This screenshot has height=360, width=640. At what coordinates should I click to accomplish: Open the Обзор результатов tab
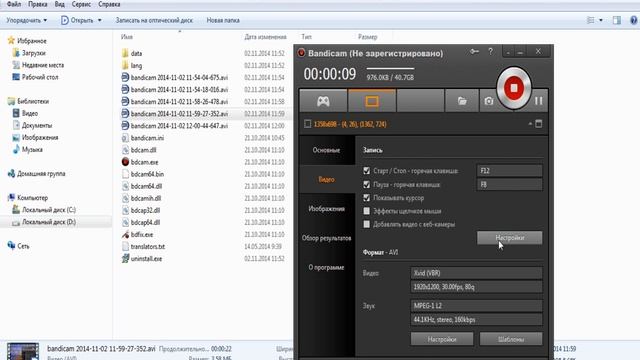[x=327, y=238]
